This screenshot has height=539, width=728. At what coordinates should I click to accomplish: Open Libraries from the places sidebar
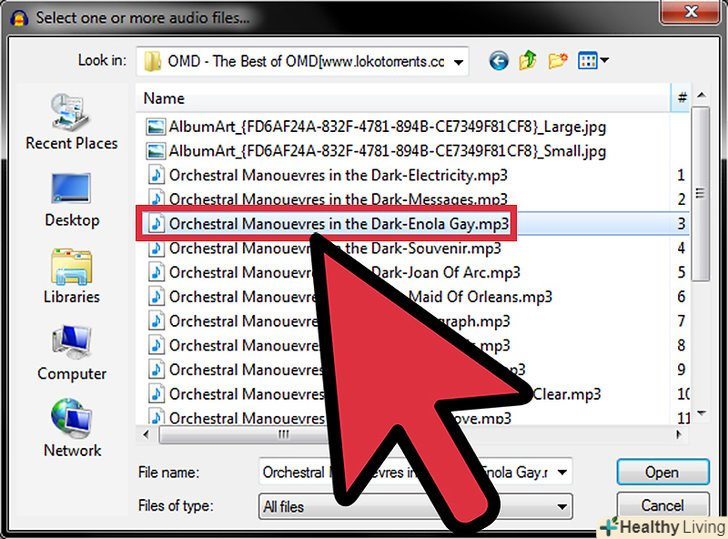[x=72, y=276]
